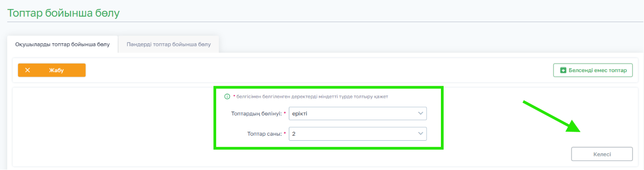
Task: Click the red asterisk beside Топтар саны
Action: tap(285, 133)
